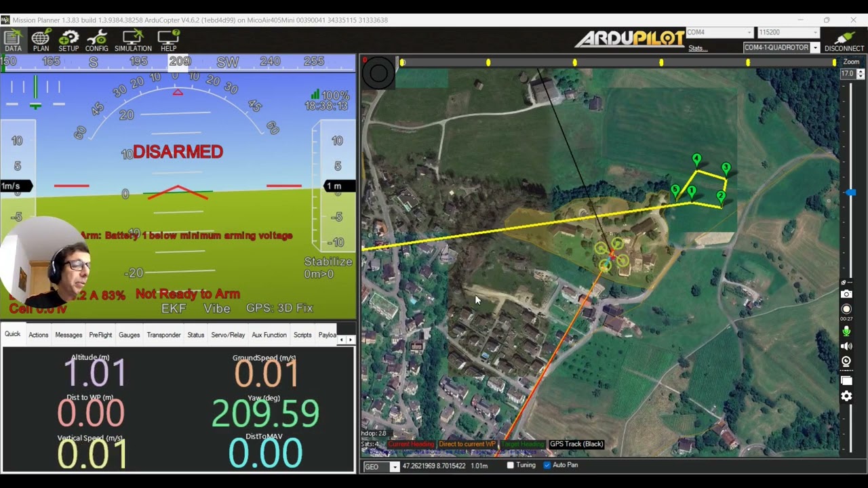Image resolution: width=868 pixels, height=488 pixels.
Task: Open the recorder settings gear
Action: coord(846,396)
